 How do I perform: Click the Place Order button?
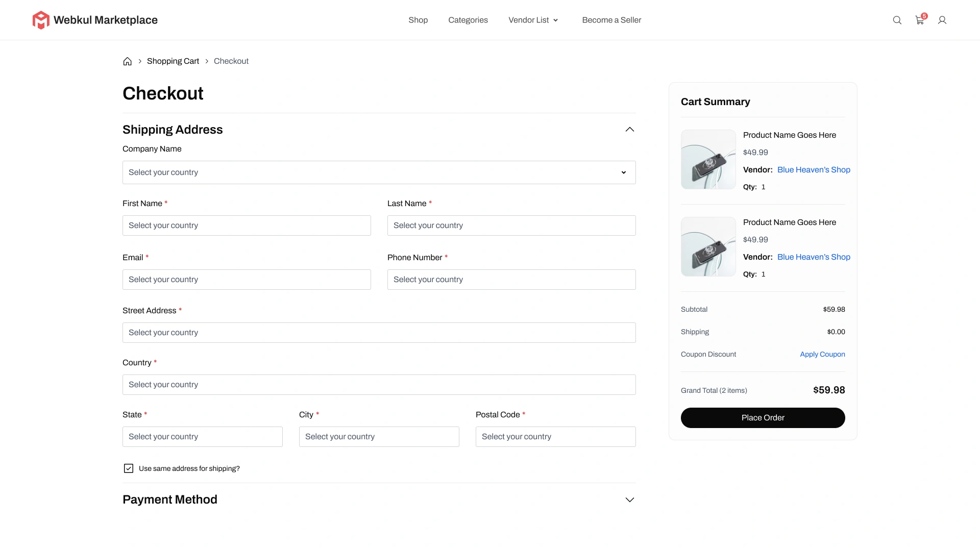click(763, 418)
